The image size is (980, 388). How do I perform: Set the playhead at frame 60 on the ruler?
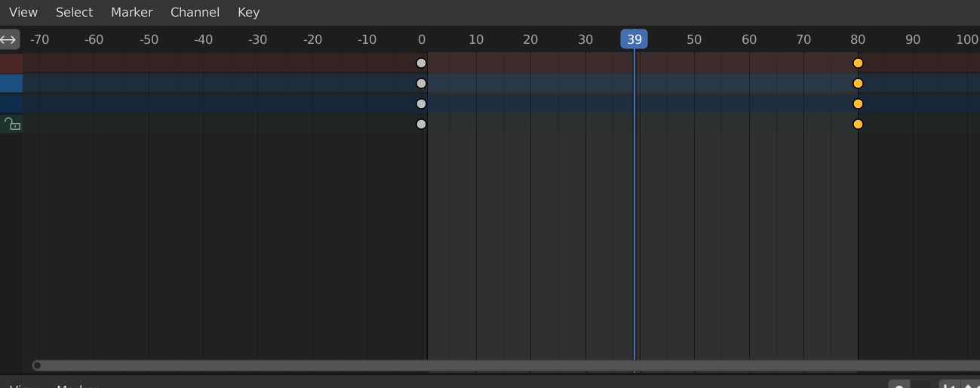tap(749, 39)
